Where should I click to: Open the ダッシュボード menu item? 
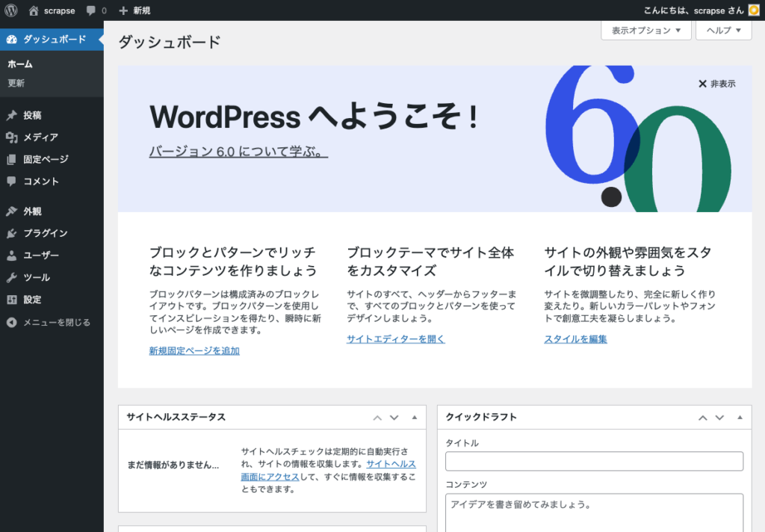click(52, 40)
